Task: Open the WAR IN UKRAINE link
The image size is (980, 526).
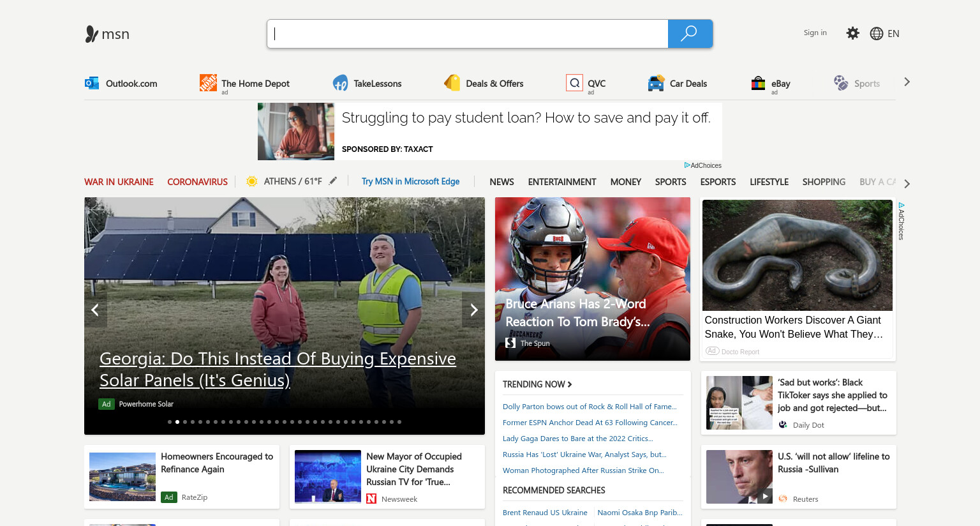Action: (x=119, y=182)
